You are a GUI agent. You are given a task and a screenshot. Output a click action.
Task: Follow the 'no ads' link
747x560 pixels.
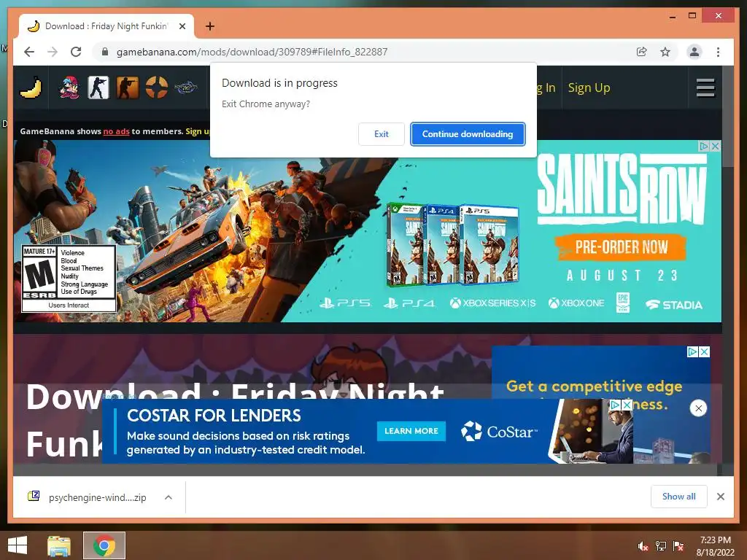116,131
